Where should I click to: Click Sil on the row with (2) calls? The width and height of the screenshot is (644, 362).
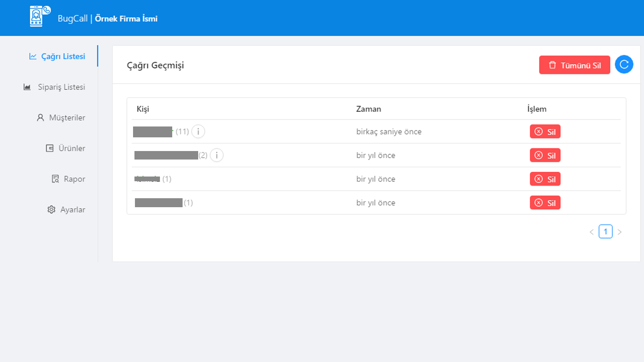click(x=545, y=155)
